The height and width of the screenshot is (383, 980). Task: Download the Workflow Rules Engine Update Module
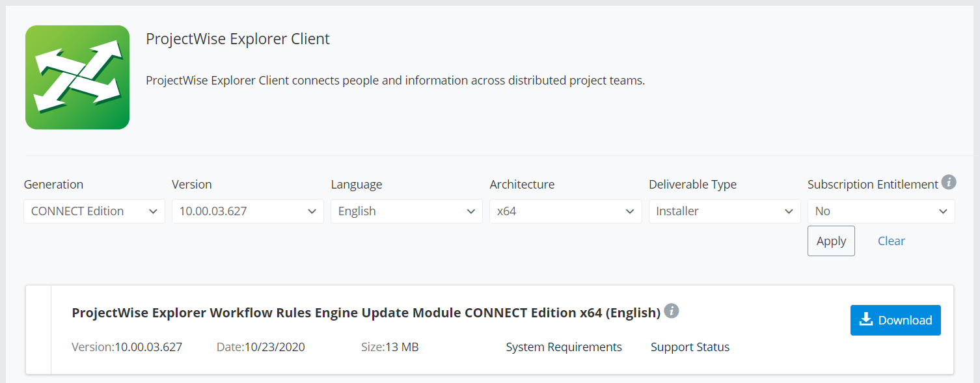[895, 320]
